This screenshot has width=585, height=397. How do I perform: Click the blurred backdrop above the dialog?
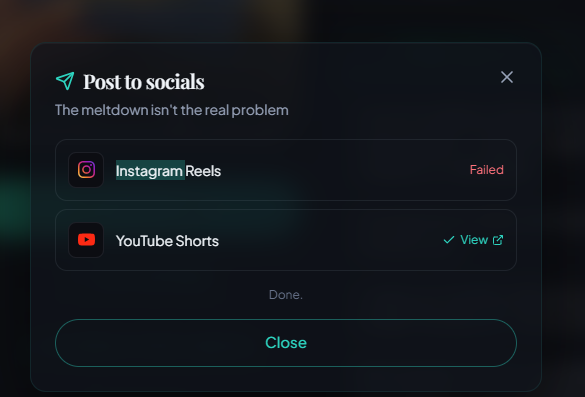point(284,19)
